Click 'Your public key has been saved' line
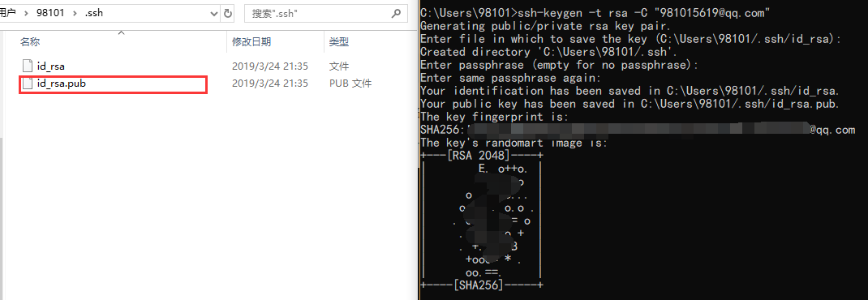 [x=630, y=104]
